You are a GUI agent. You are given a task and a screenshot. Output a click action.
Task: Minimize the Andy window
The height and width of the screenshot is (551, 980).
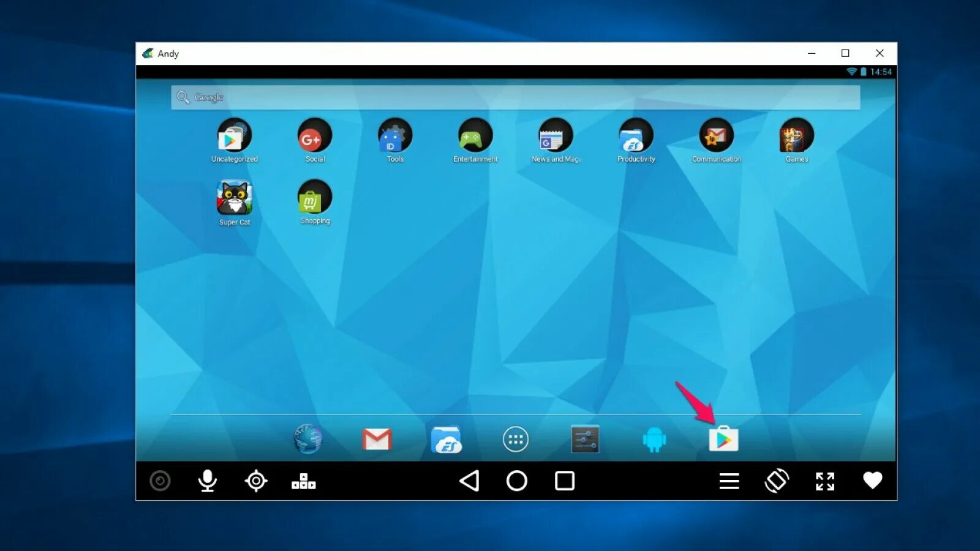(x=812, y=53)
